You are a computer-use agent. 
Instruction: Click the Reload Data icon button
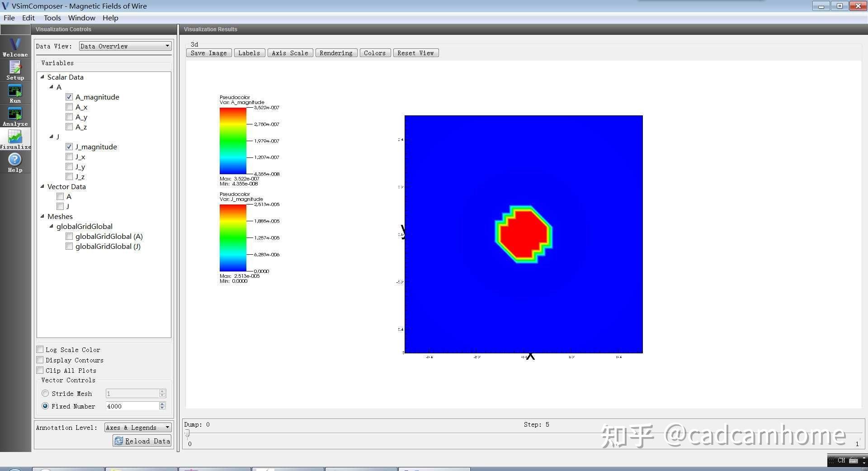pyautogui.click(x=118, y=441)
